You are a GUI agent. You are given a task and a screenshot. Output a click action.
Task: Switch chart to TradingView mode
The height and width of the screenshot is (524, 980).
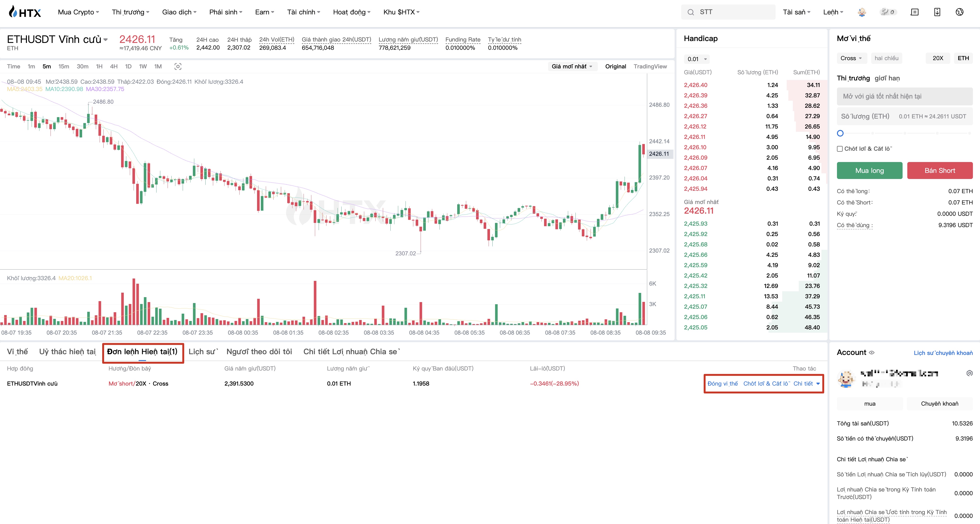click(x=650, y=67)
